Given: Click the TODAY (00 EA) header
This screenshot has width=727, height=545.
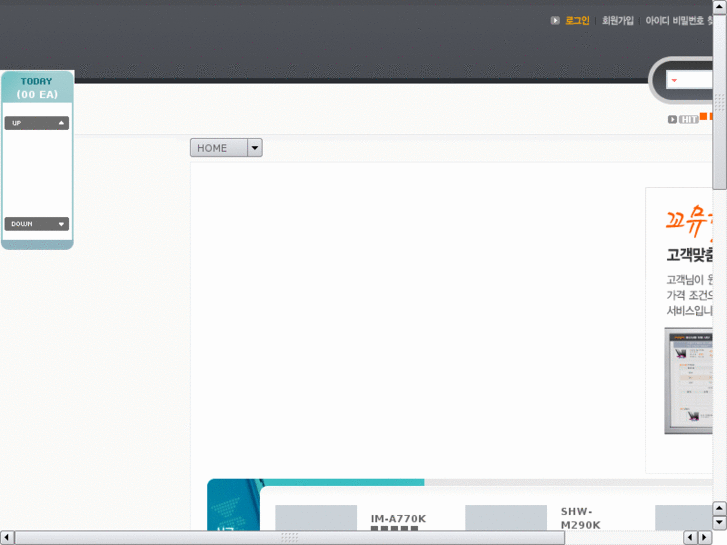Looking at the screenshot, I should [37, 87].
